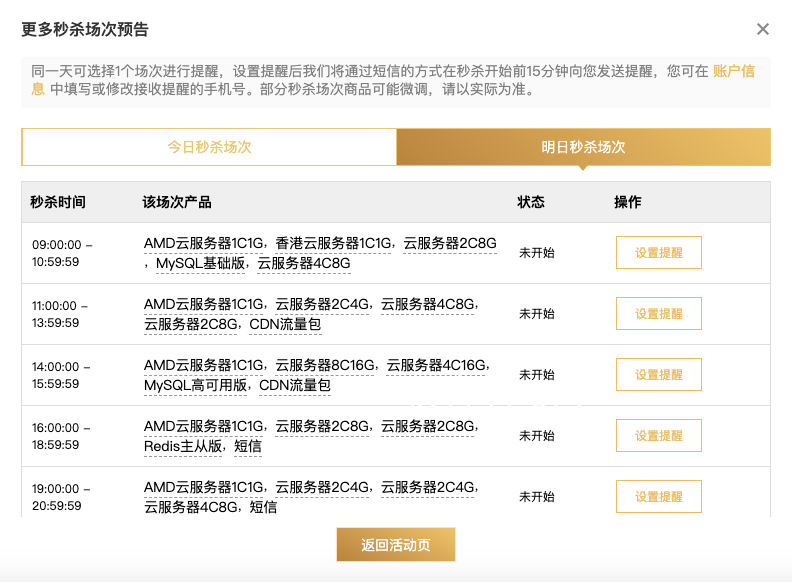Select the 14:00:00 – 15:59:59 time cell
Screen dimensions: 792x582
click(61, 375)
